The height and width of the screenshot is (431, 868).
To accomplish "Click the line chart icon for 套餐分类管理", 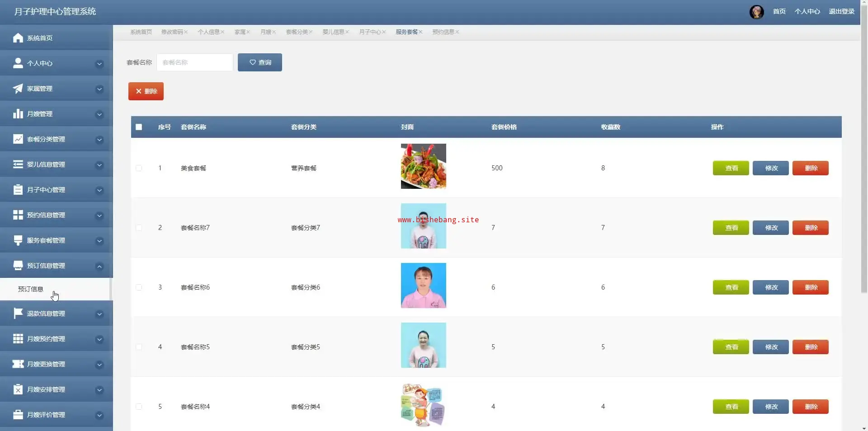I will 18,139.
